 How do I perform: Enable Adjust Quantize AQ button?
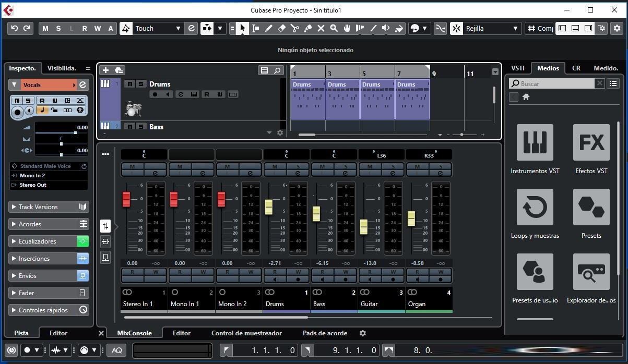[117, 350]
